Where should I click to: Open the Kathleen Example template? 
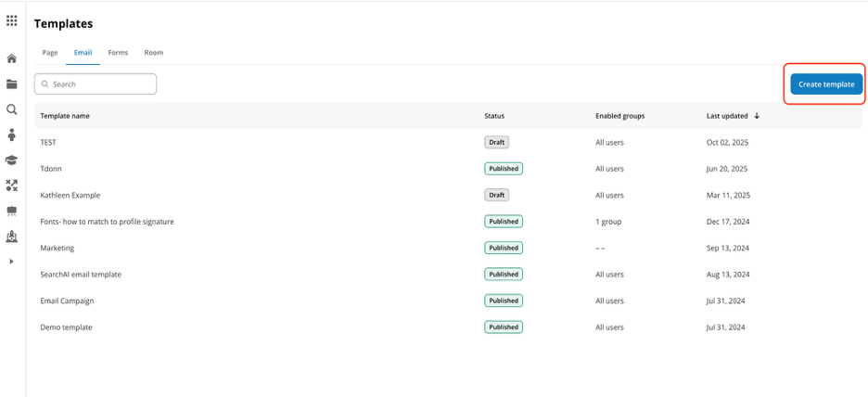(70, 196)
